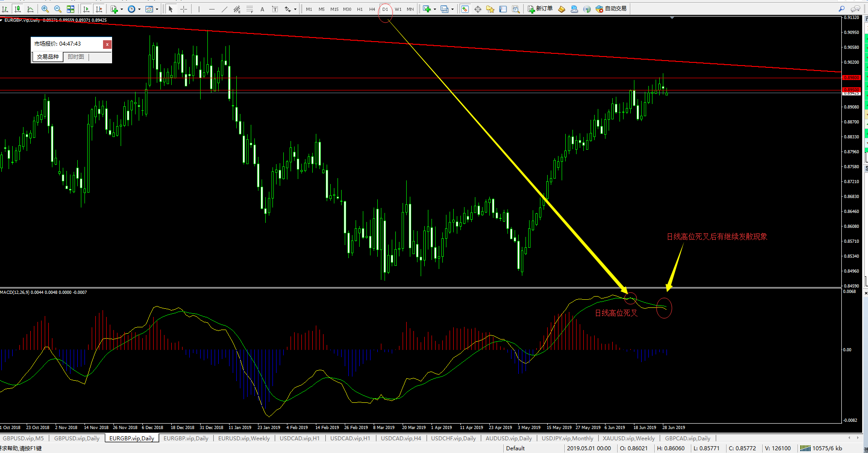
Task: Expand the profiles dropdown arrow
Action: coord(452,9)
